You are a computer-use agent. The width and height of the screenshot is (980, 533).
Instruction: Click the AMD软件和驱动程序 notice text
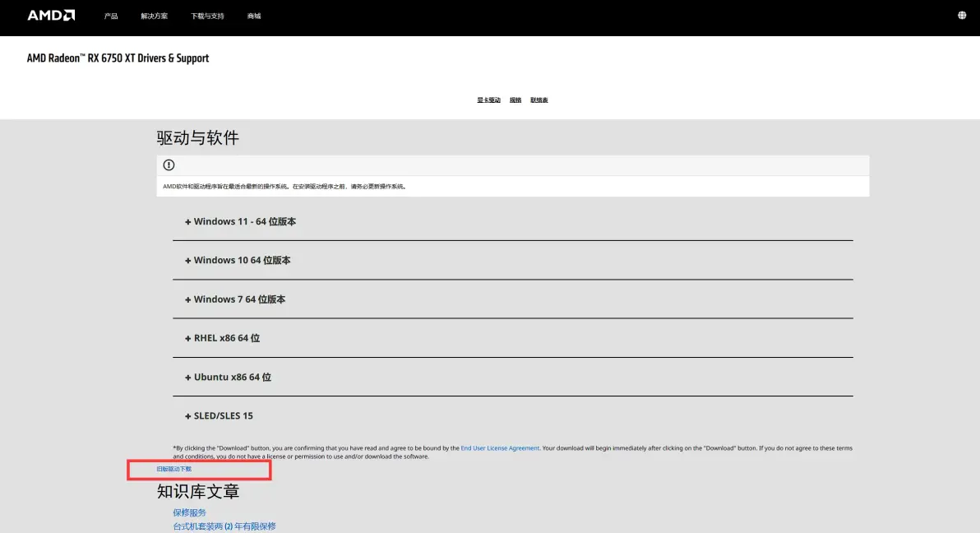click(285, 187)
